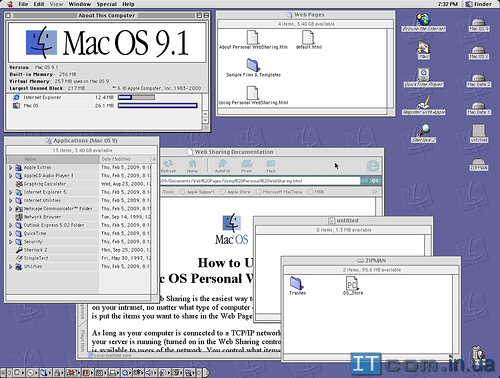Select the Mac Data 2 disk icon
Screen dimensions: 500x378
(479, 80)
